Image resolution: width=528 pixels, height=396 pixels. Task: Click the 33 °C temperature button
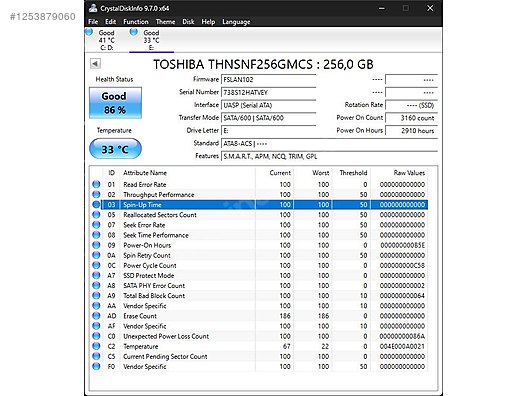[x=115, y=149]
